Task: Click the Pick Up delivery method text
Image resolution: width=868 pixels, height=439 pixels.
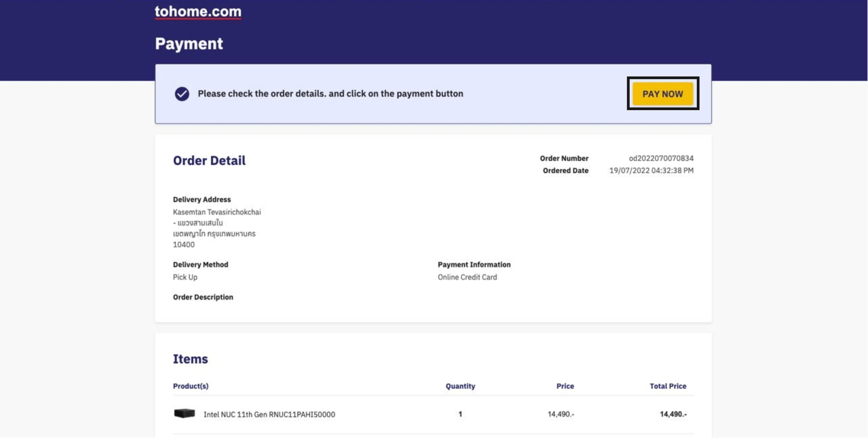Action: click(185, 277)
